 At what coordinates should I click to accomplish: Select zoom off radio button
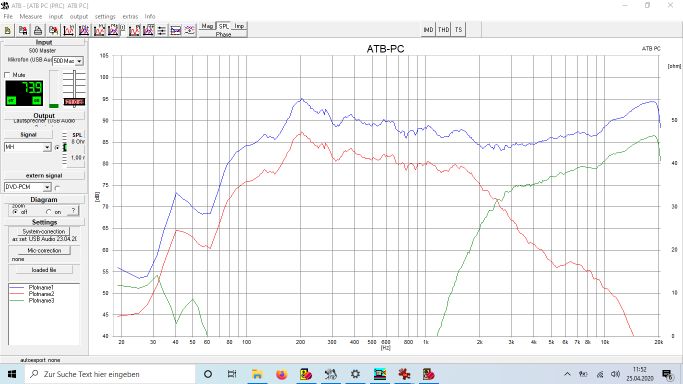coord(15,212)
